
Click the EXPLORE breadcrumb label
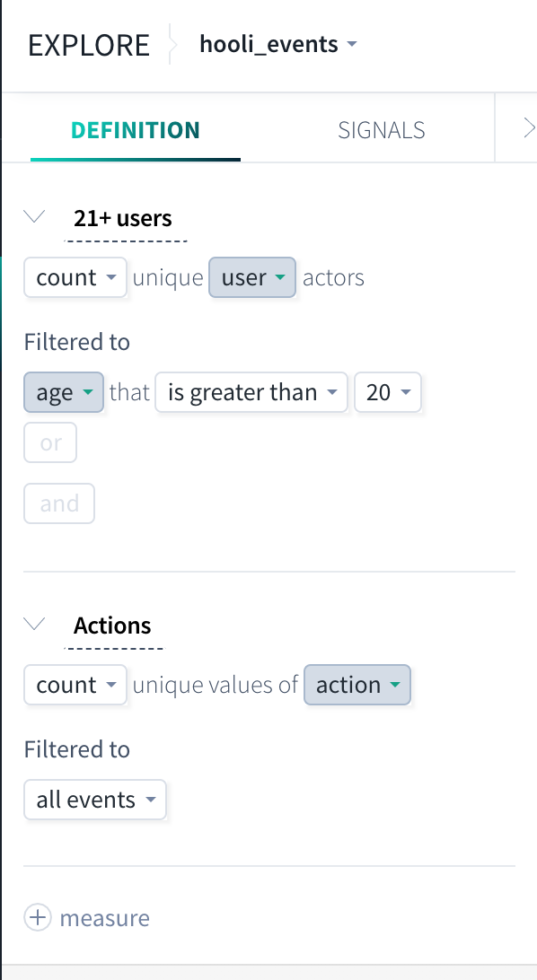89,45
